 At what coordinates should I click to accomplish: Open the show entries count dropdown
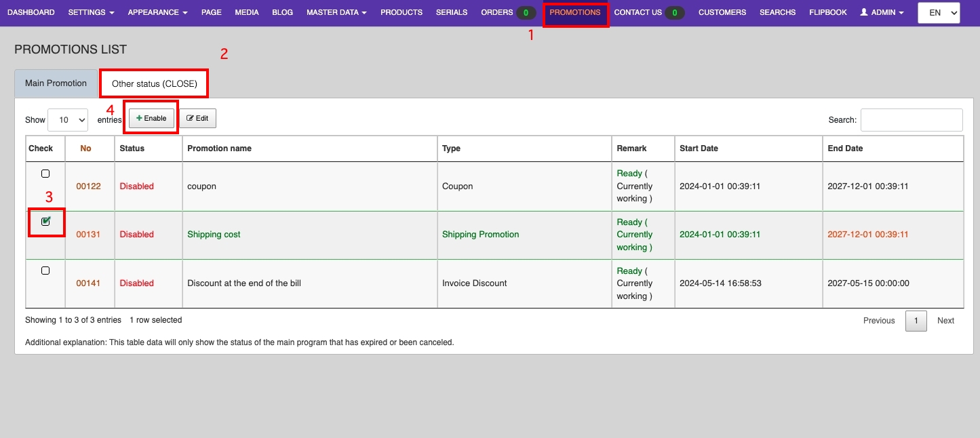68,119
